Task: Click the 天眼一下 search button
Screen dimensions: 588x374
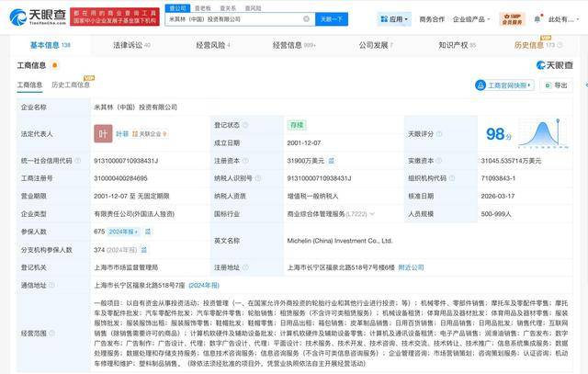Action: [332, 18]
